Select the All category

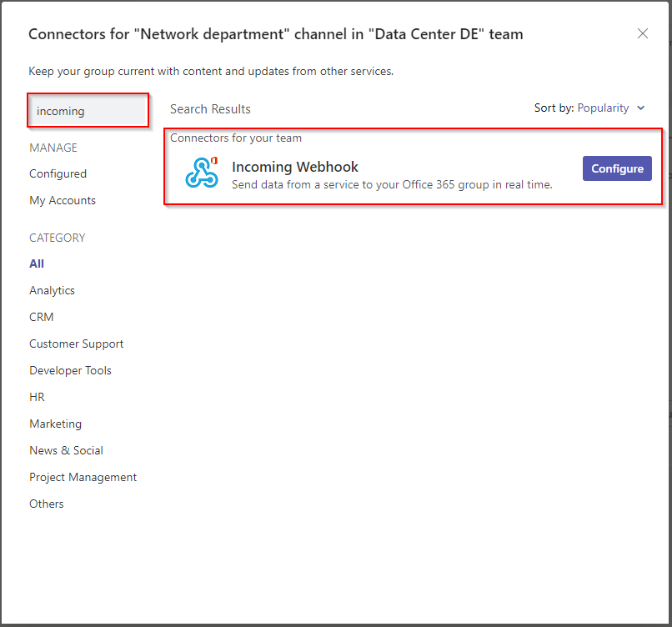click(x=37, y=263)
